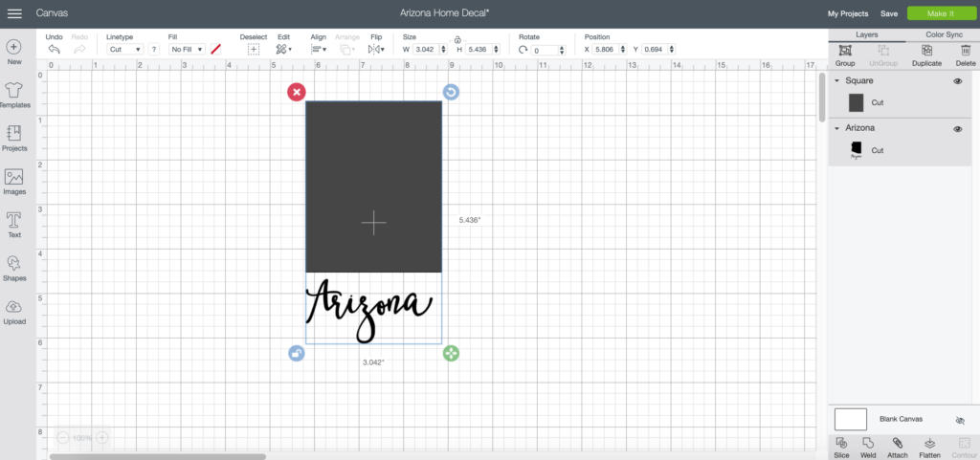Open the Edit dropdown
Image resolution: width=980 pixels, height=460 pixels.
pos(283,50)
